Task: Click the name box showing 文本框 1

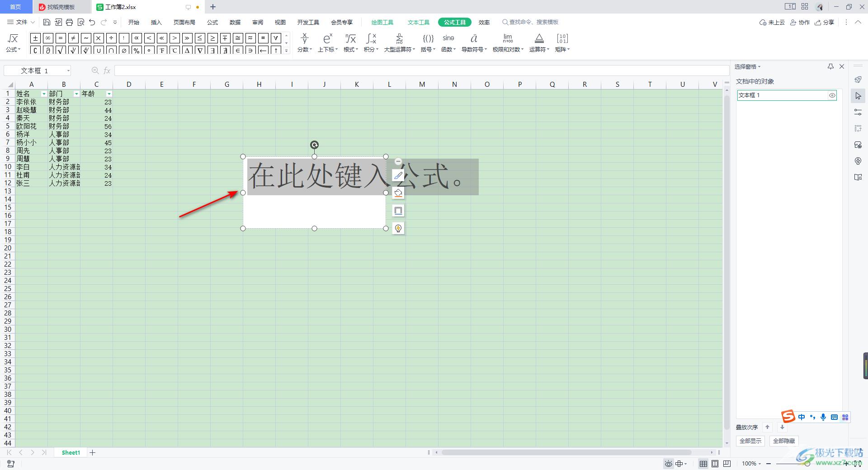Action: tap(37, 70)
